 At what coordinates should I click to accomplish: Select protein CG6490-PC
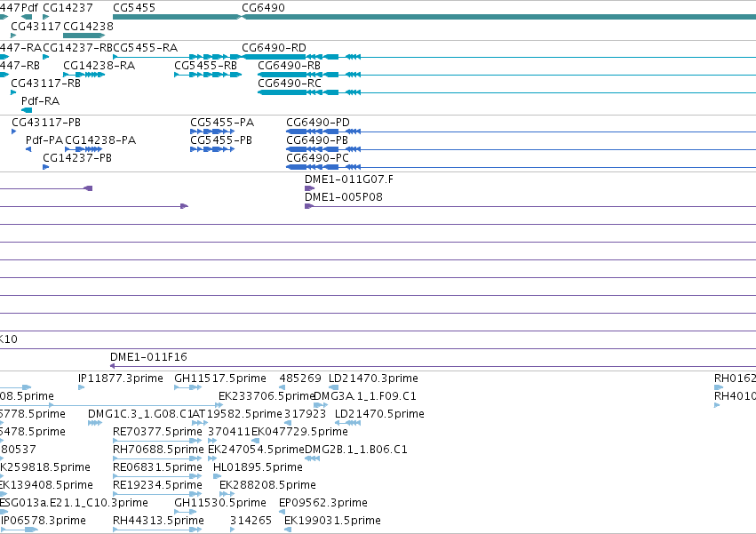317,158
